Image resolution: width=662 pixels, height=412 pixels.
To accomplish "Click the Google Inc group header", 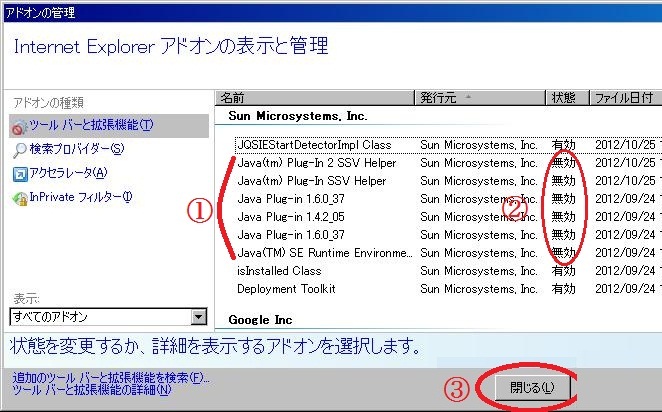I will pyautogui.click(x=260, y=320).
